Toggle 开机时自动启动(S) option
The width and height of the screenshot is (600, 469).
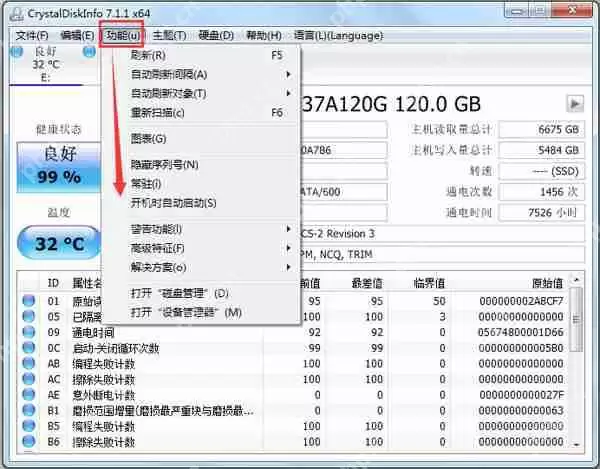pyautogui.click(x=201, y=203)
